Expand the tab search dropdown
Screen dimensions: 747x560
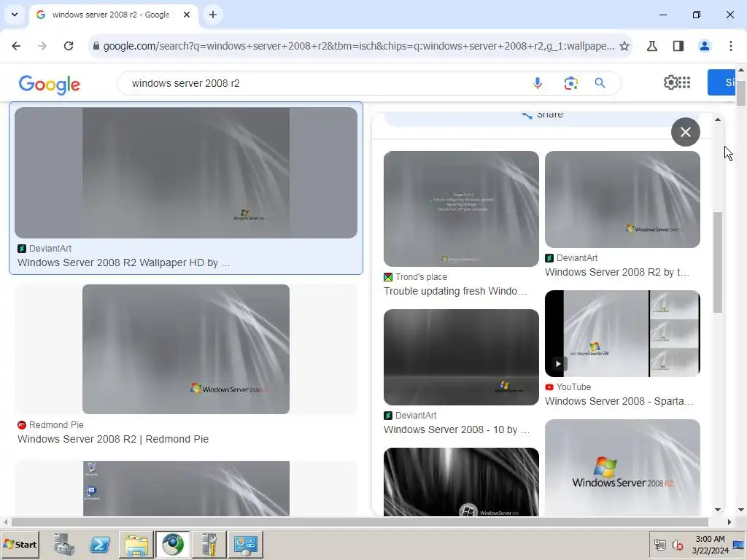click(15, 15)
